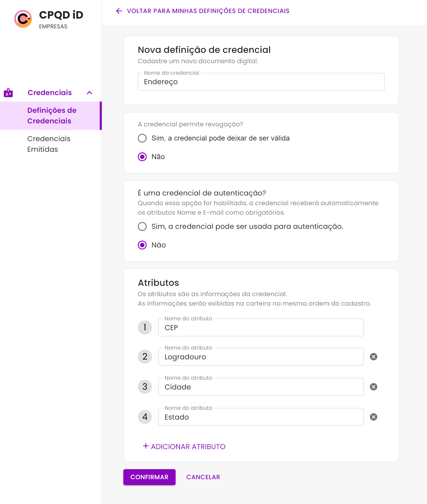Select 'Não' radio for revocation question
The image size is (427, 504).
142,157
